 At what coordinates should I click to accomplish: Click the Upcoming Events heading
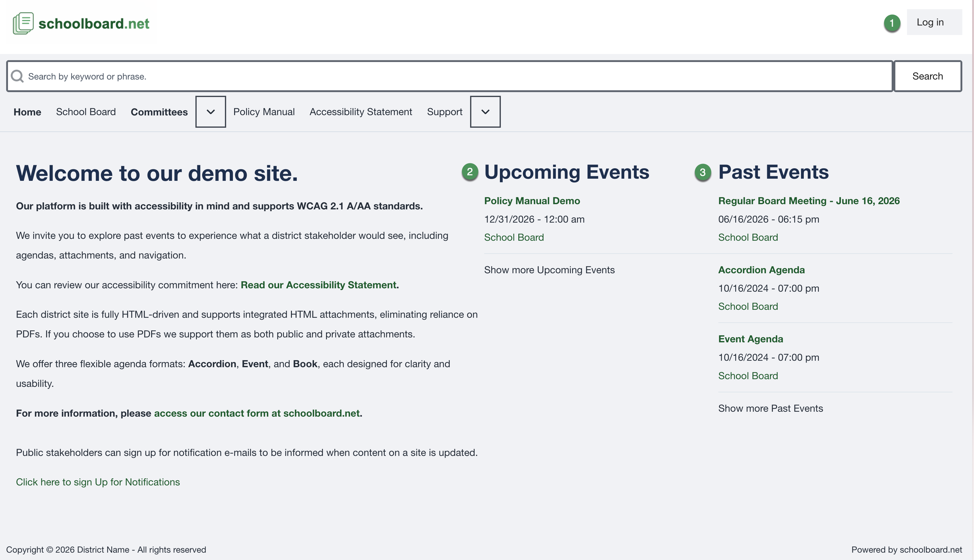point(567,172)
